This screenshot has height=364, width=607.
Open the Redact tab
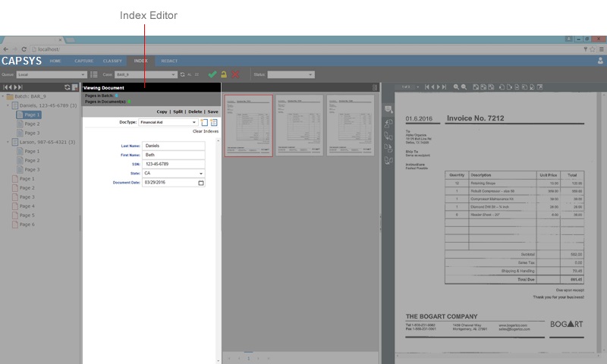(170, 60)
